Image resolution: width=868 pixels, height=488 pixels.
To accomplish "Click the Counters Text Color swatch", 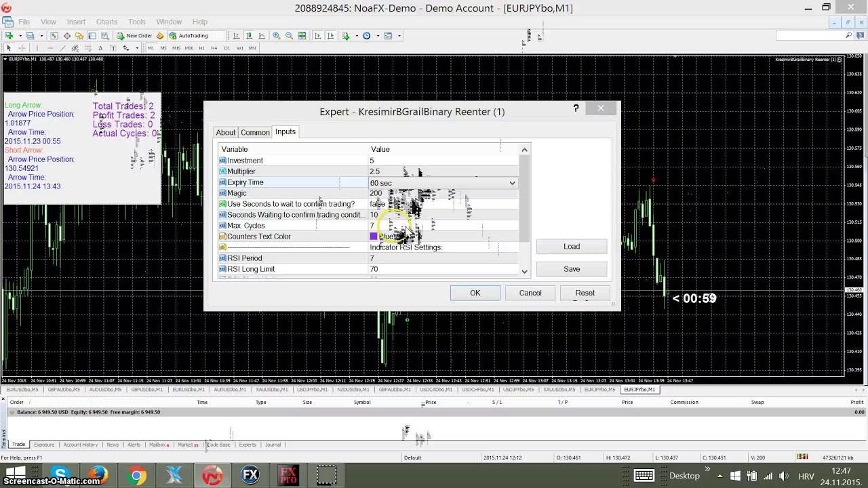I will (x=373, y=237).
